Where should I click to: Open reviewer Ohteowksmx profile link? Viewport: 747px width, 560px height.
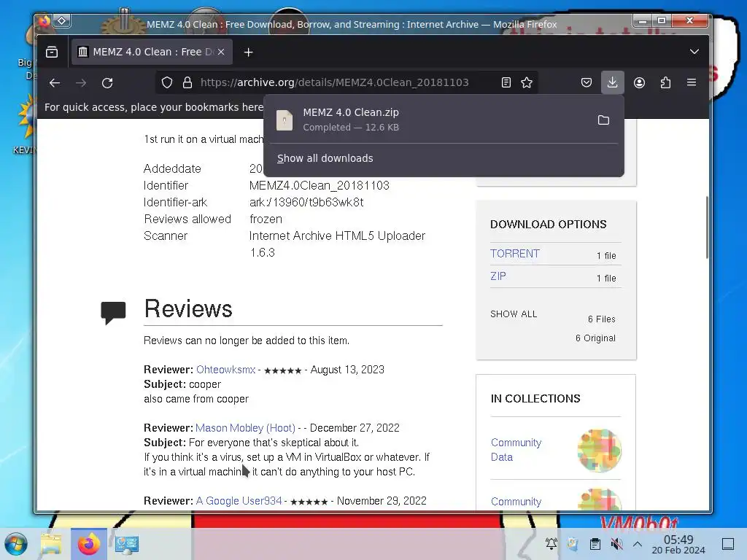(x=226, y=370)
